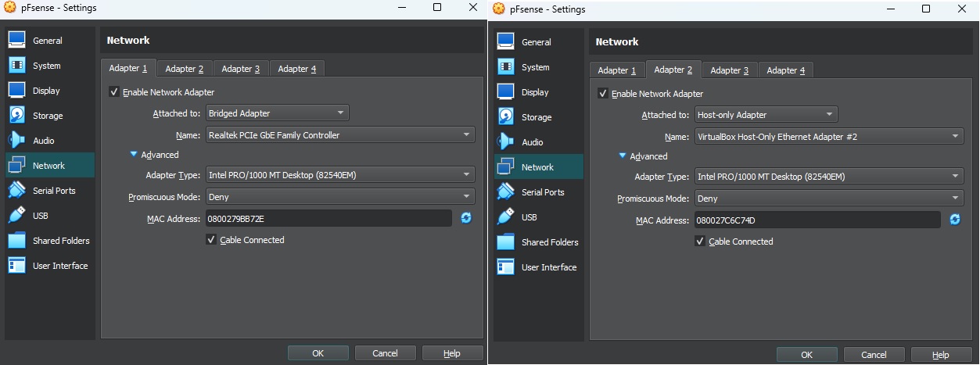Click Shared Folders icon in left window

tap(17, 240)
